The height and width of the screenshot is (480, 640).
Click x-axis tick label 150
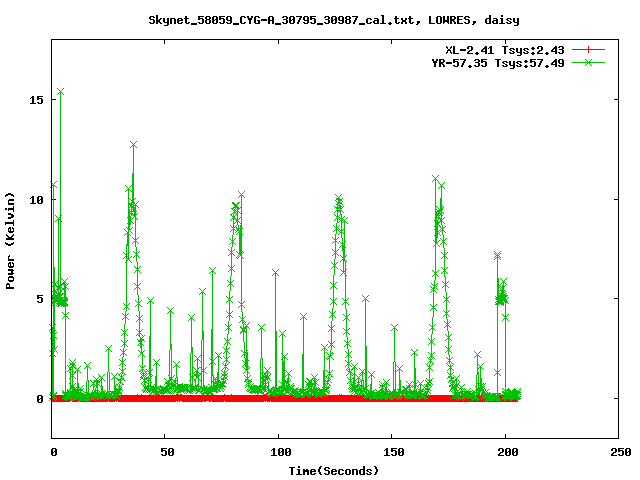tap(394, 452)
